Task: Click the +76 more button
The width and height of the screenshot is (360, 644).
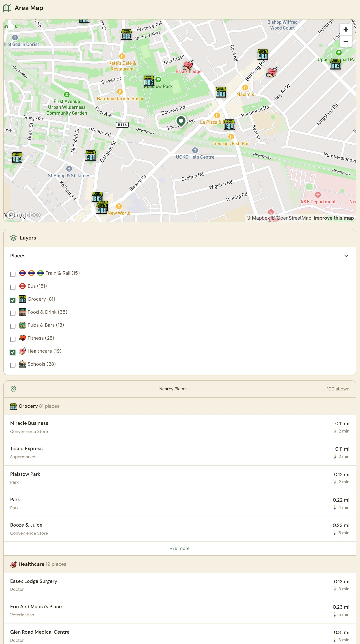Action: click(180, 549)
